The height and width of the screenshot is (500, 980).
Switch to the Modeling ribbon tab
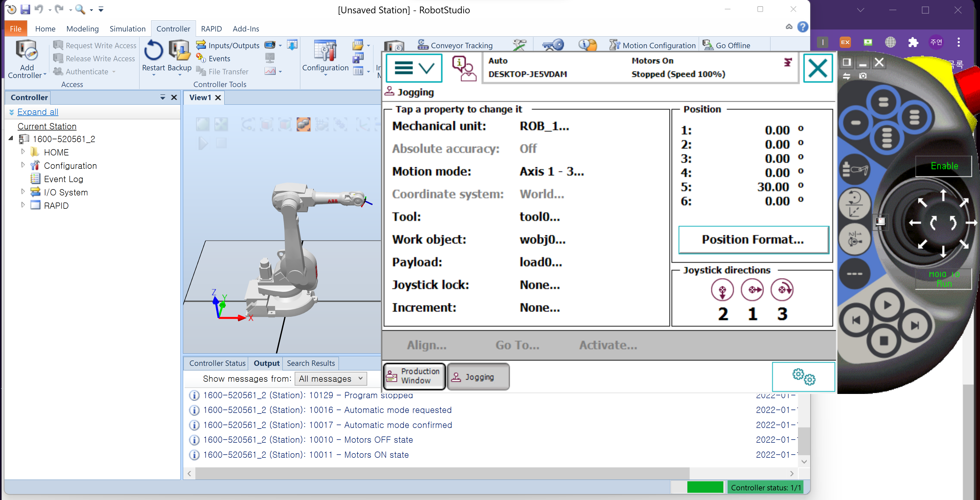click(83, 29)
